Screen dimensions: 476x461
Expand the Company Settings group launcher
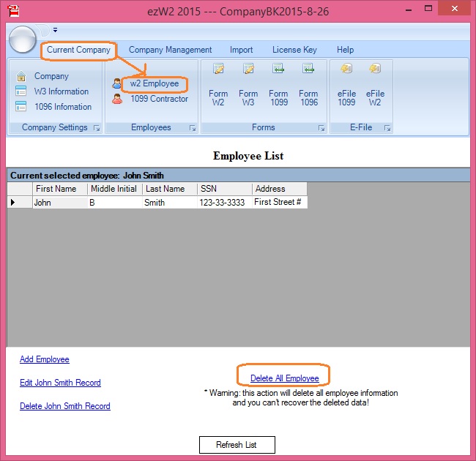97,128
